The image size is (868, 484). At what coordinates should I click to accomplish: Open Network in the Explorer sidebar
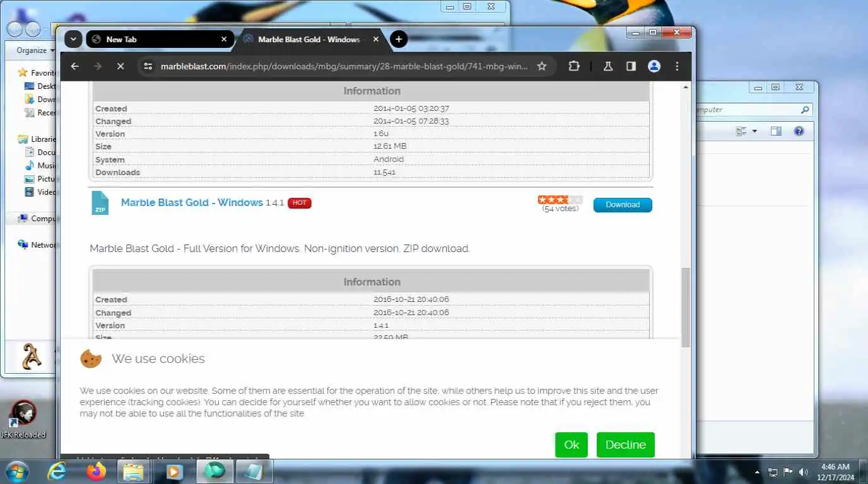(38, 245)
